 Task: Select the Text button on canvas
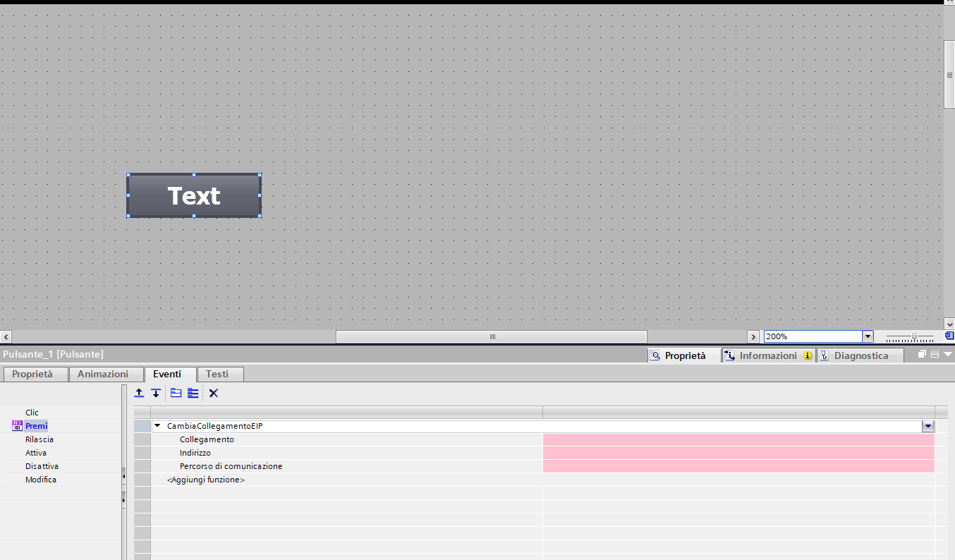(x=194, y=195)
